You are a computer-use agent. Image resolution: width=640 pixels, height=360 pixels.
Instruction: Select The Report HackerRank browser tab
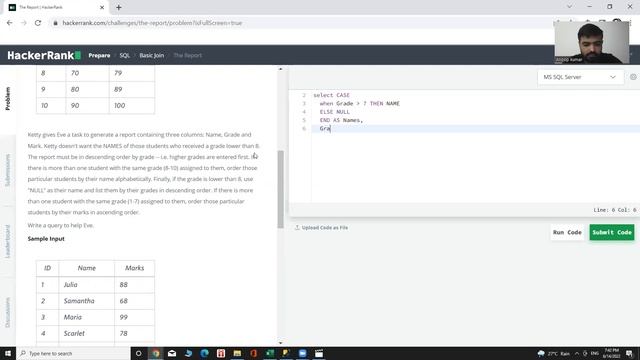click(x=55, y=7)
